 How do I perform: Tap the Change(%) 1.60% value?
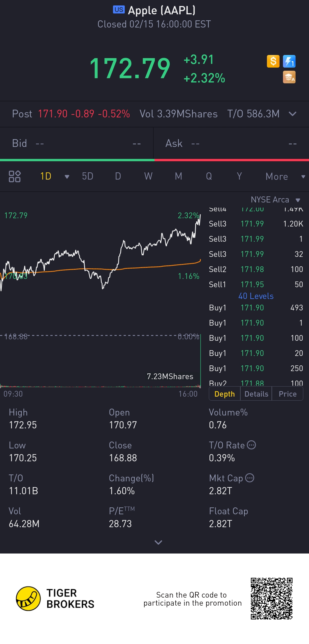(122, 491)
